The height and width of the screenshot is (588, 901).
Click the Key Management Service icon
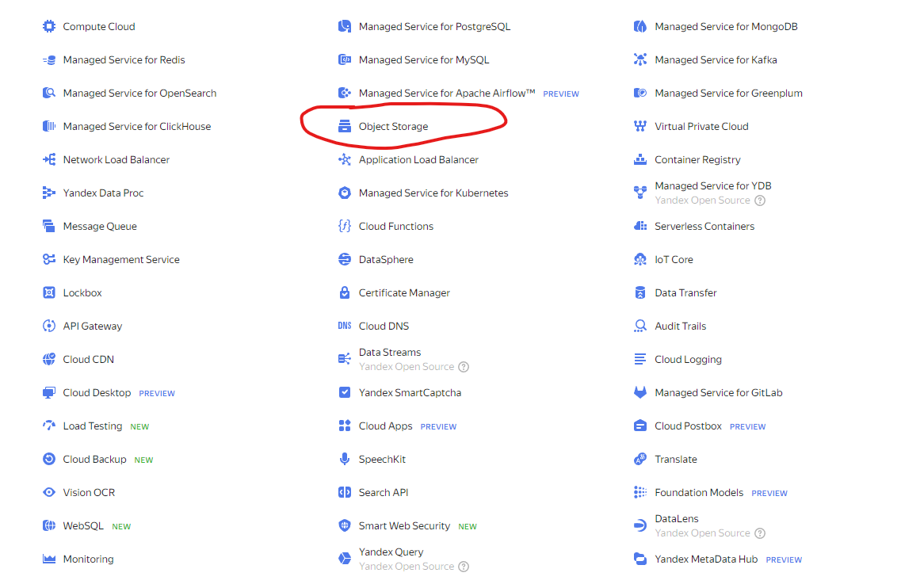pyautogui.click(x=49, y=260)
